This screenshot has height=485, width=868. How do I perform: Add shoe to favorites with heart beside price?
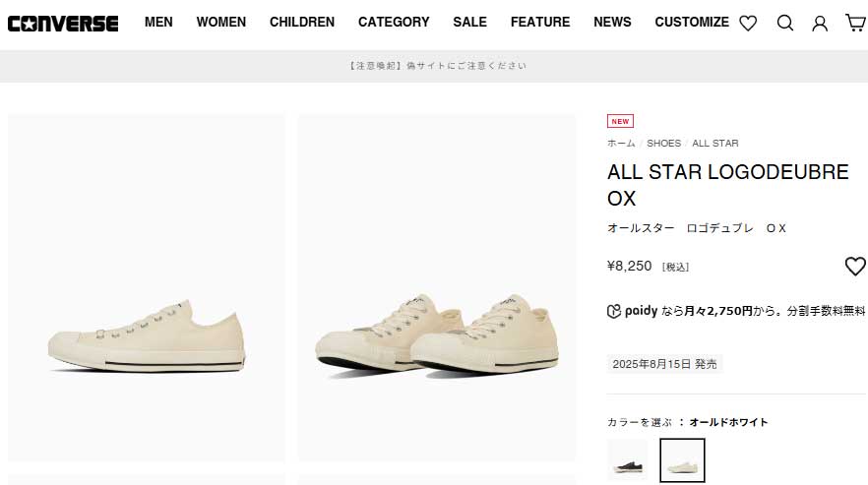tap(855, 266)
